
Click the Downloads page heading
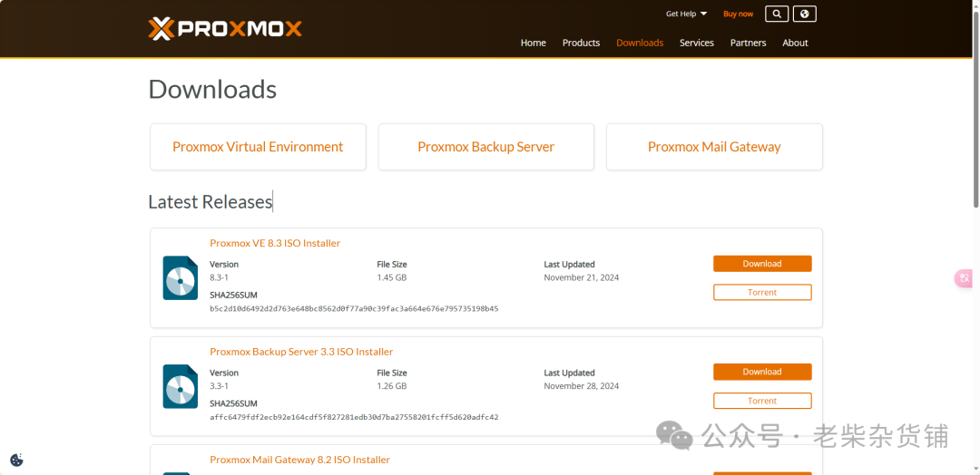tap(212, 89)
